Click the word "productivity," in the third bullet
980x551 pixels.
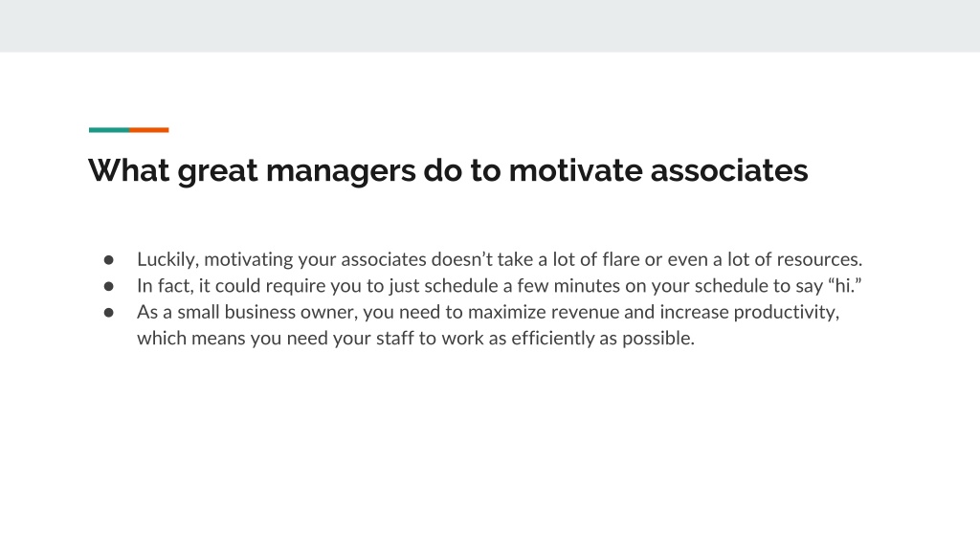787,313
